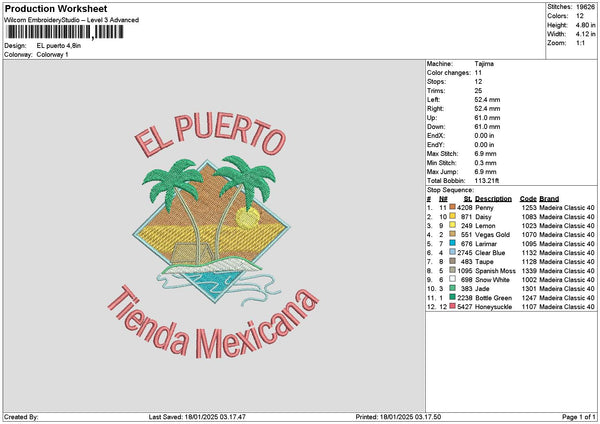Click the St. stitch count column header
Screen dimensions: 600x424
point(467,198)
